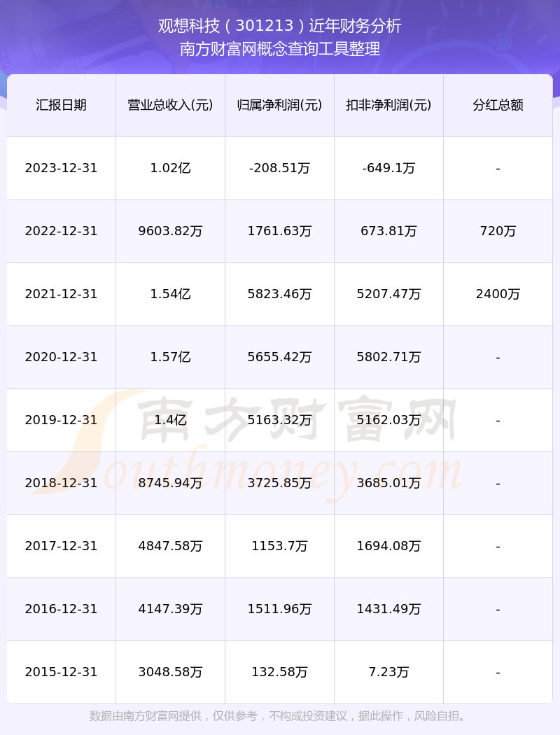Click the 4847.58万 revenue cell
The image size is (560, 735).
[x=171, y=546]
